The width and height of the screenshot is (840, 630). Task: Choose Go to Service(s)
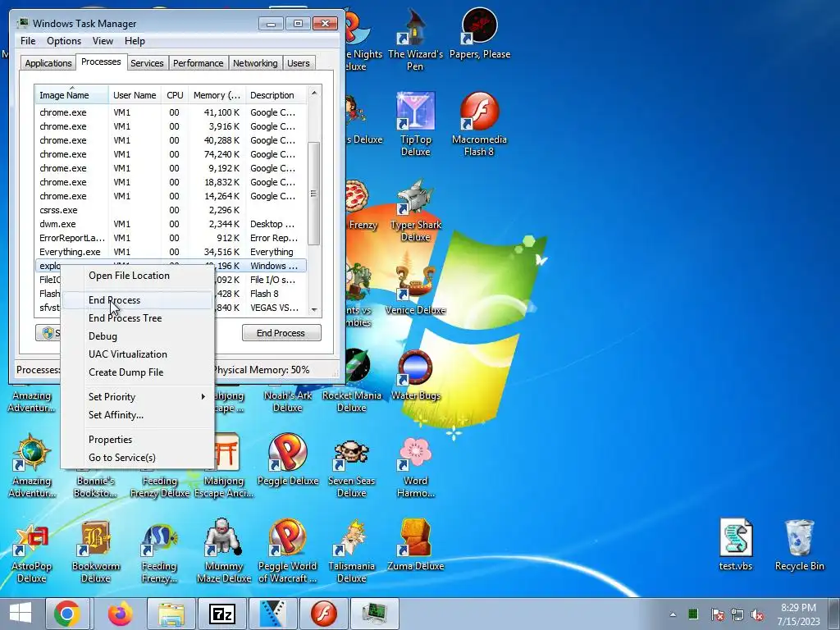138,458
